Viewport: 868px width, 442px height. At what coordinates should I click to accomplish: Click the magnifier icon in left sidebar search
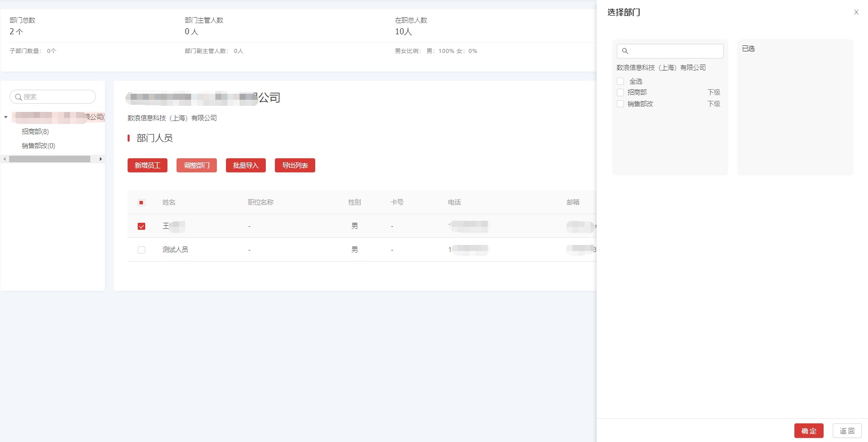pos(18,97)
